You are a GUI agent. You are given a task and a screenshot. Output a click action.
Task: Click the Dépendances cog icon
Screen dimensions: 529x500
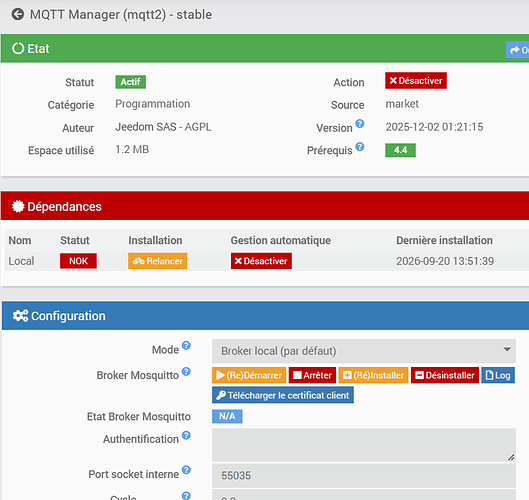pos(18,206)
